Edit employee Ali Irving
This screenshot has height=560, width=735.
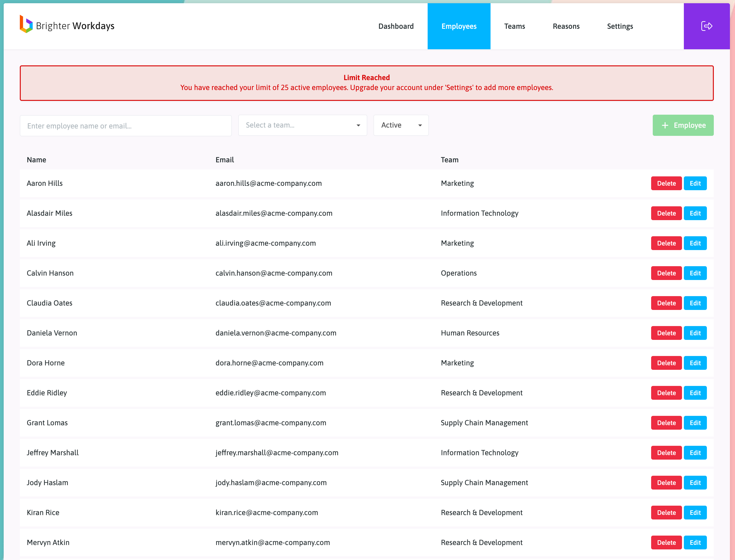click(695, 243)
